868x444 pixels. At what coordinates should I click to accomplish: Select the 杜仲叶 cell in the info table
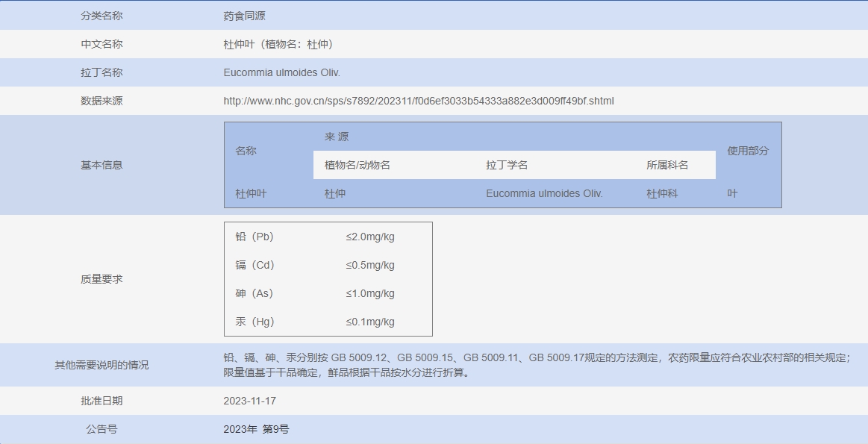pyautogui.click(x=251, y=194)
